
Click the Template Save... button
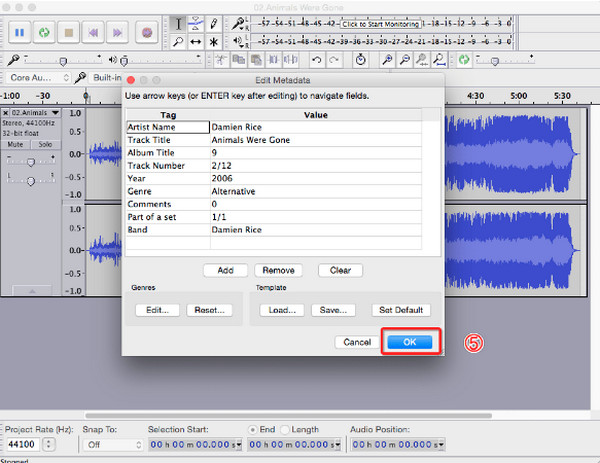(333, 310)
